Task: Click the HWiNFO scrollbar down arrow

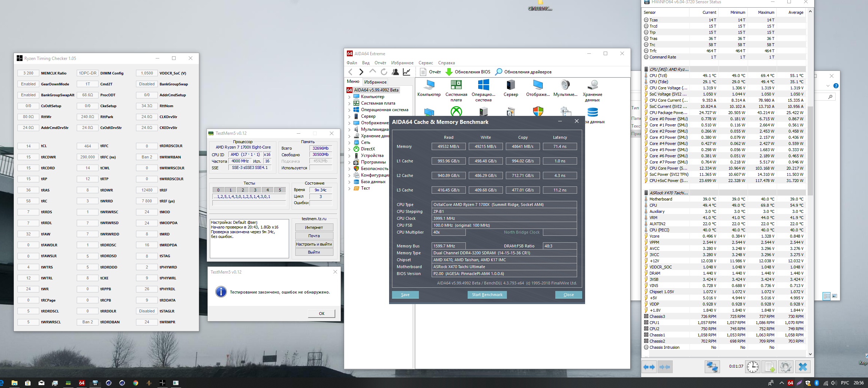Action: [x=810, y=354]
